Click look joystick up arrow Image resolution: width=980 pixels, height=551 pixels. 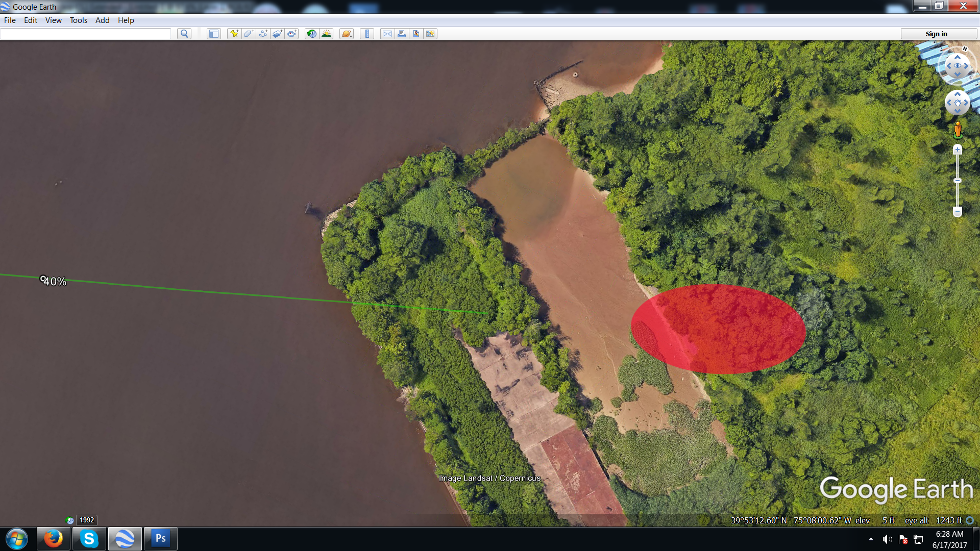tap(958, 57)
